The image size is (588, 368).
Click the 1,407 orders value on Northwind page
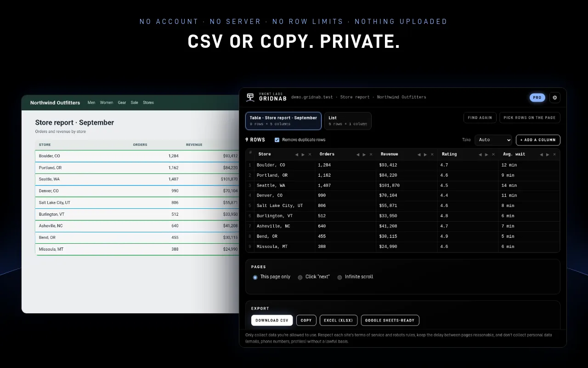click(173, 179)
